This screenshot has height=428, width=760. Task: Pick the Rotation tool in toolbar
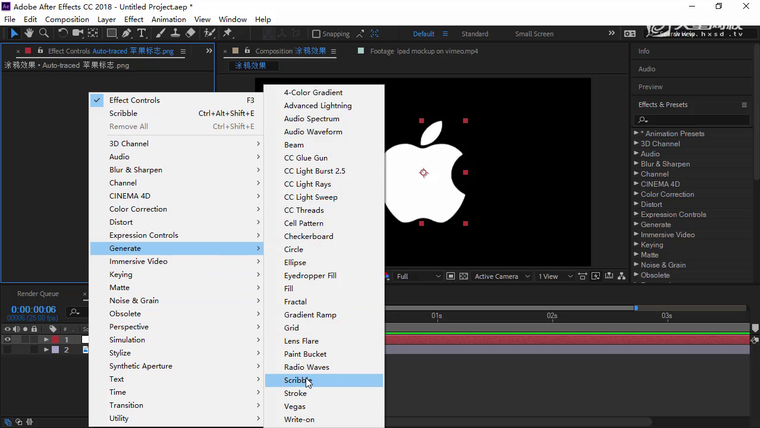(63, 33)
